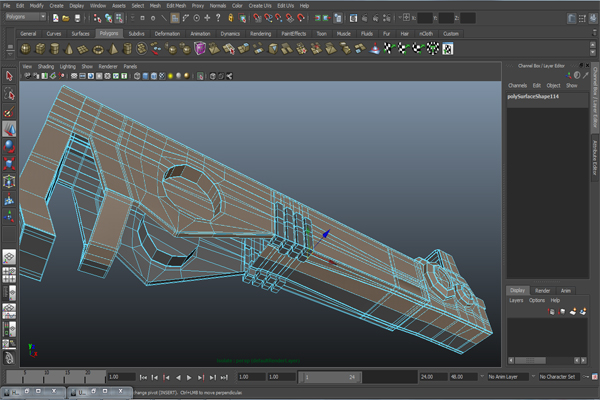600x400 pixels.
Task: Toggle Snap to points magnet icon
Action: click(x=279, y=18)
